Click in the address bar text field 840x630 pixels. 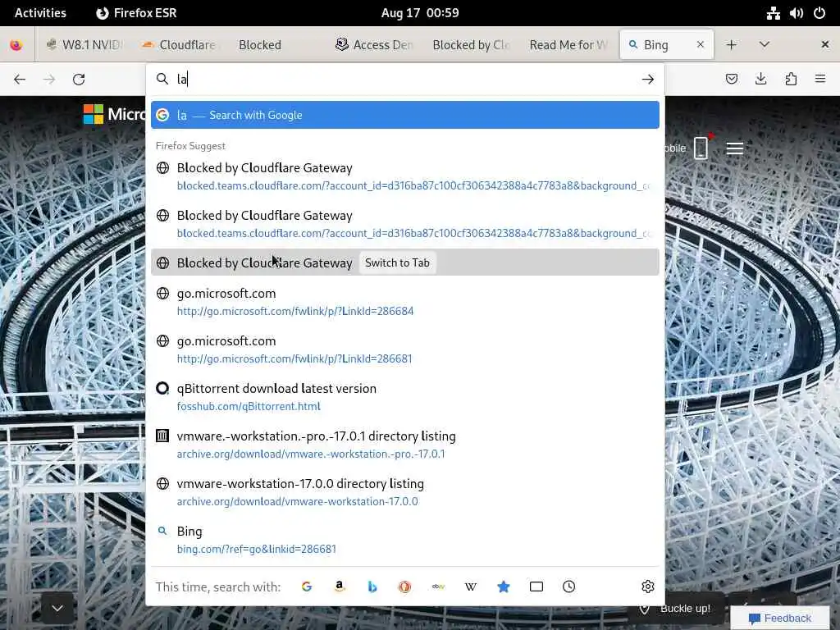(x=407, y=80)
